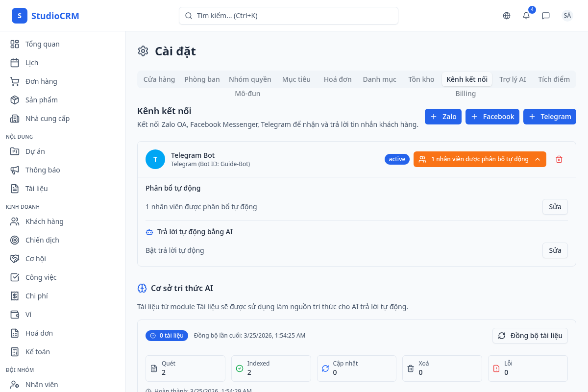Click the AI brain icon beside Cơ sở tri thức AI
Screen dimensions: 588x392
pos(142,288)
